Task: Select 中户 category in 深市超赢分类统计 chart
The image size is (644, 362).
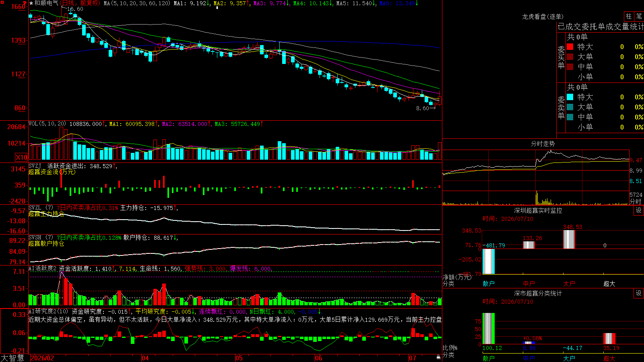Action: point(529,358)
